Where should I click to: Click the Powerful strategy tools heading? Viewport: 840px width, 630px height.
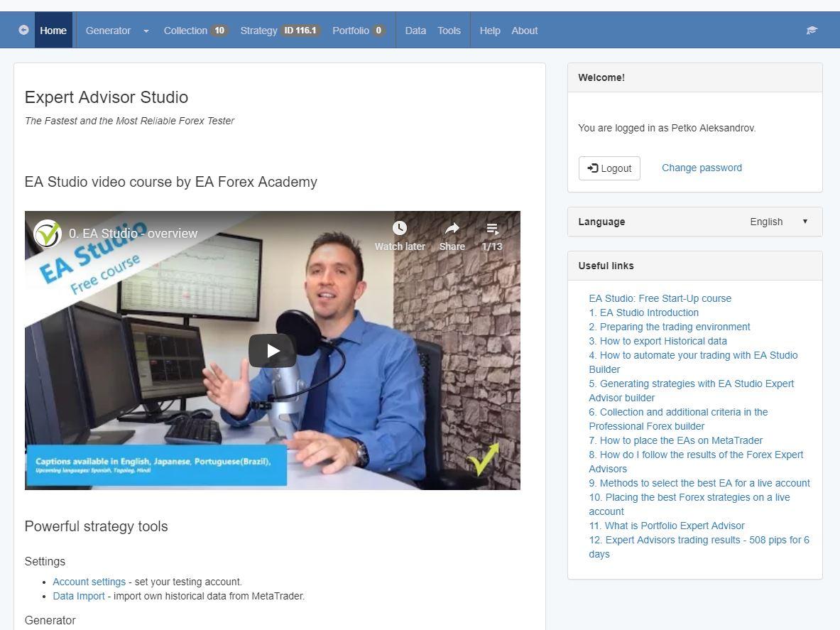[x=97, y=526]
